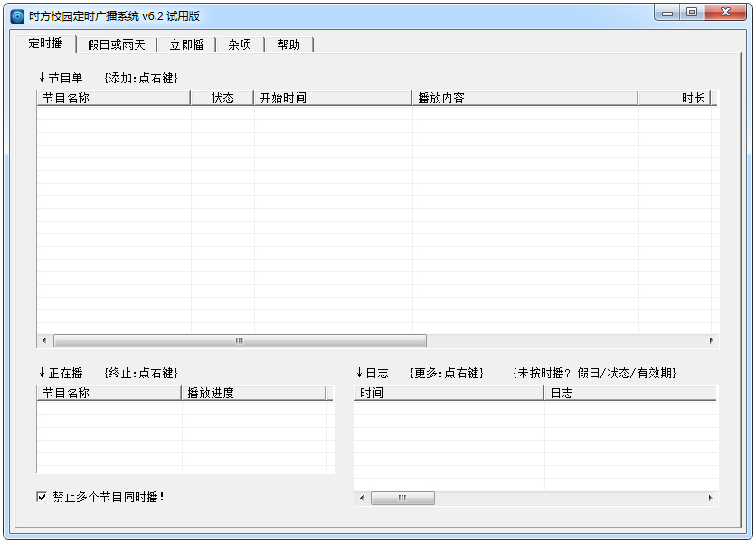The image size is (756, 542).
Task: Open the 帮助 tab
Action: pos(288,44)
